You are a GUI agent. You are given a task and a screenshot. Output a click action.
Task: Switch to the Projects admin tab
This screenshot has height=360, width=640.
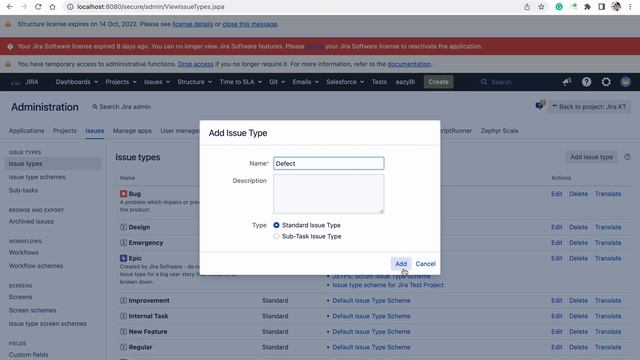[64, 131]
